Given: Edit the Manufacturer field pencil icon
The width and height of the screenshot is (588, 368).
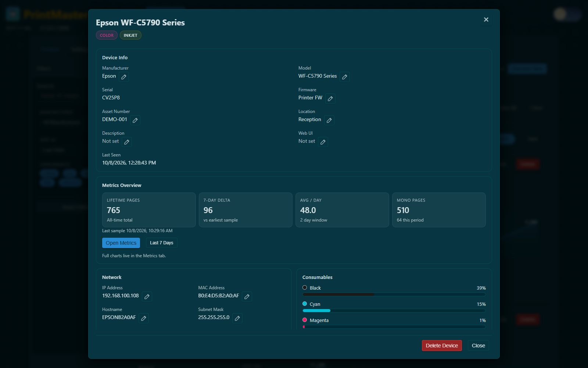Looking at the screenshot, I should tap(124, 77).
